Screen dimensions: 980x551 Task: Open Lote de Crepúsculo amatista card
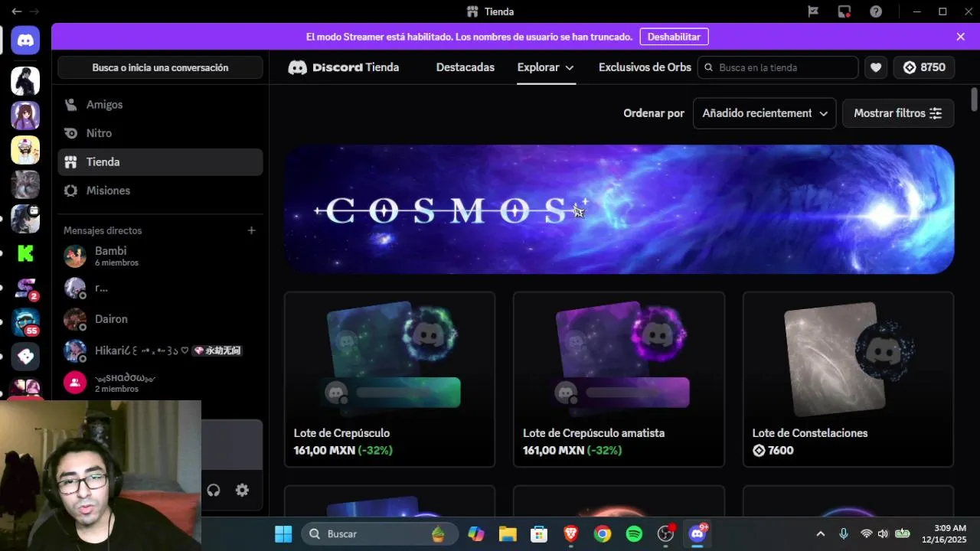point(619,379)
